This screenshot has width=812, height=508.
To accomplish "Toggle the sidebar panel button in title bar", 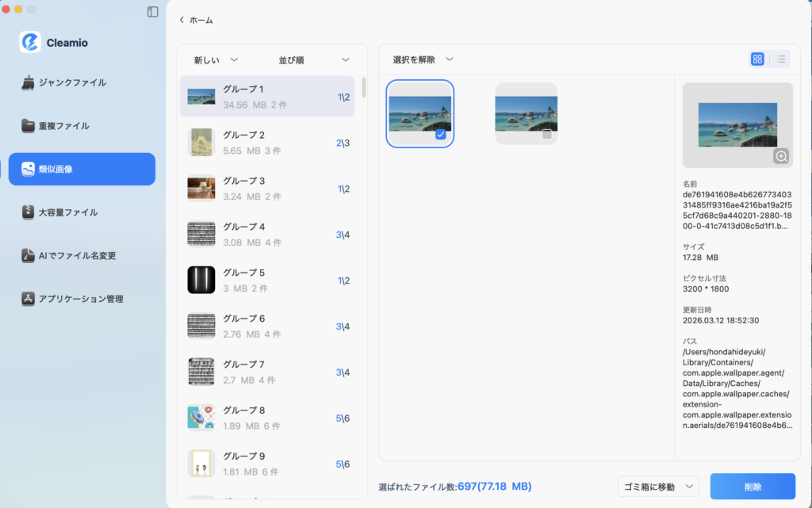I will [x=152, y=11].
